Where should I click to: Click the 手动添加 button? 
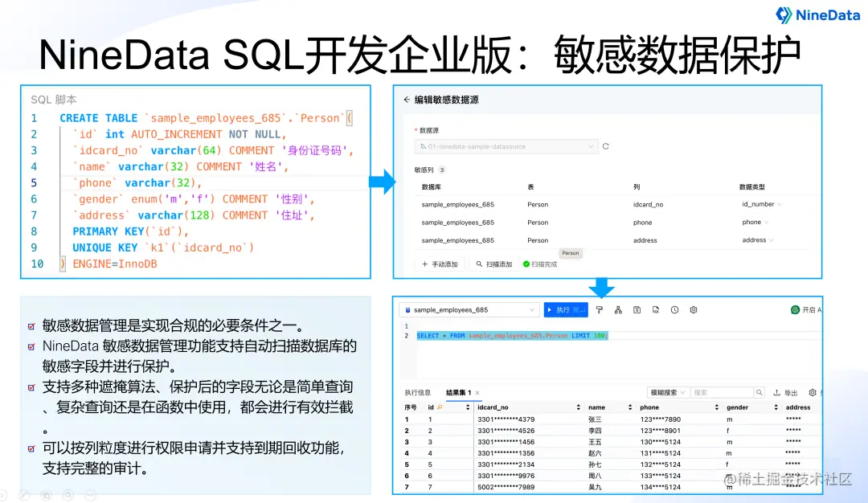click(440, 264)
